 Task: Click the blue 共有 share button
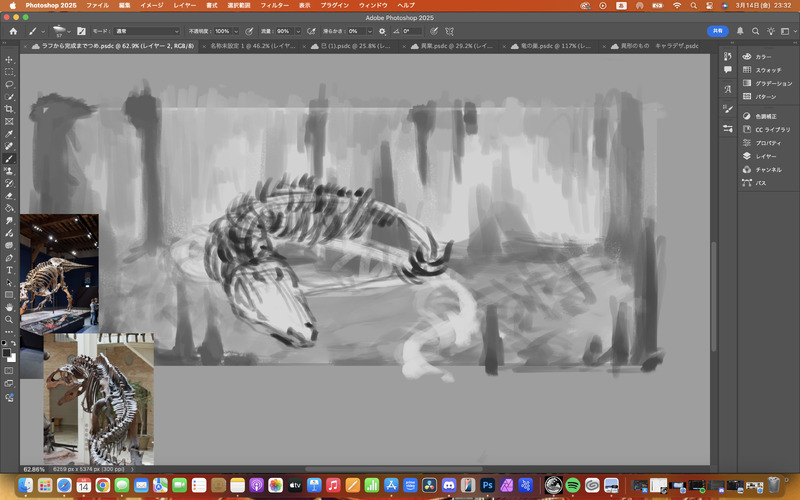718,31
